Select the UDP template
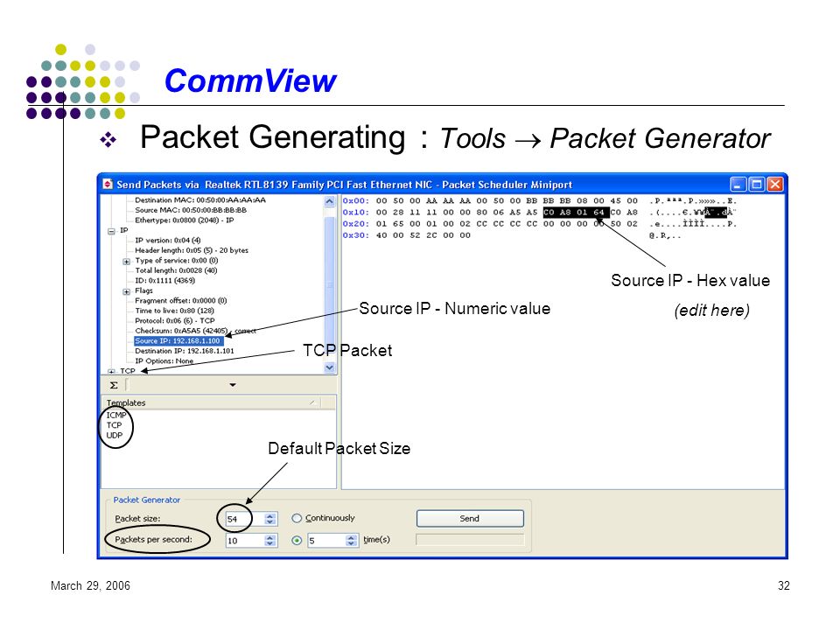840x630 pixels. pyautogui.click(x=115, y=435)
